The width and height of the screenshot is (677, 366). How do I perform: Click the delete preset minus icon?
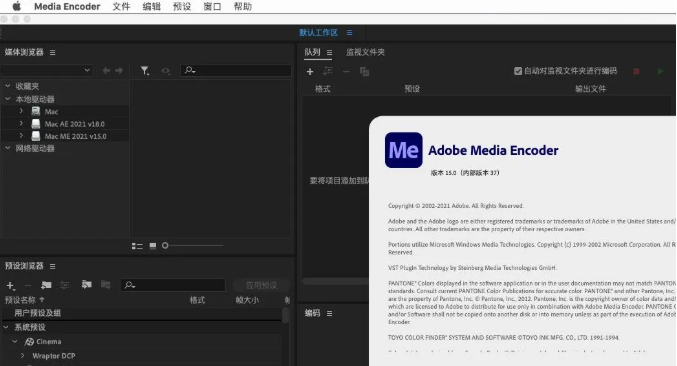coord(28,285)
